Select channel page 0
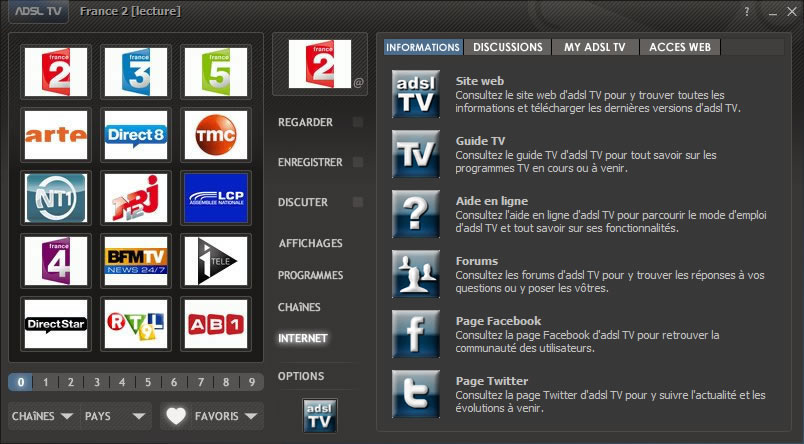 pyautogui.click(x=21, y=382)
